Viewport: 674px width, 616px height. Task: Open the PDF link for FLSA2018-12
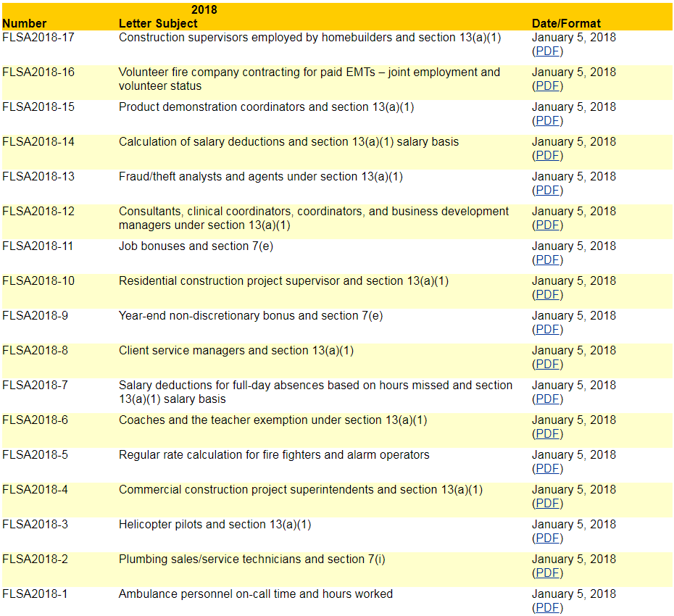coord(547,225)
